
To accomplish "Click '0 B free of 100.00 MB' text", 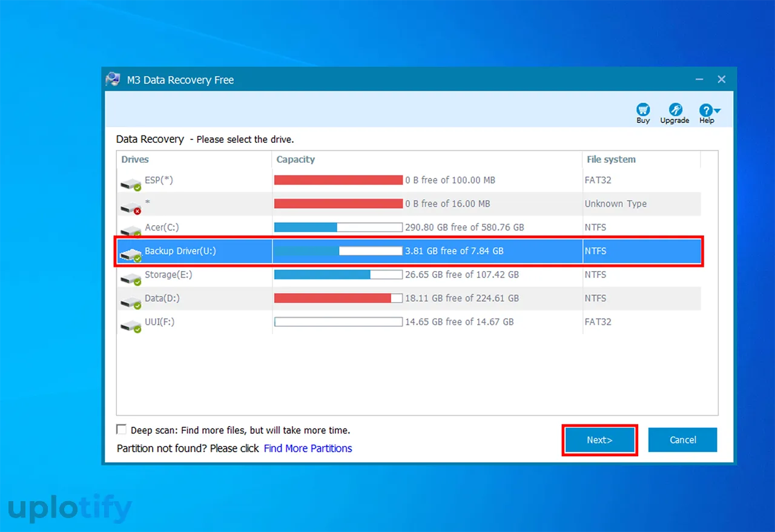I will click(450, 180).
